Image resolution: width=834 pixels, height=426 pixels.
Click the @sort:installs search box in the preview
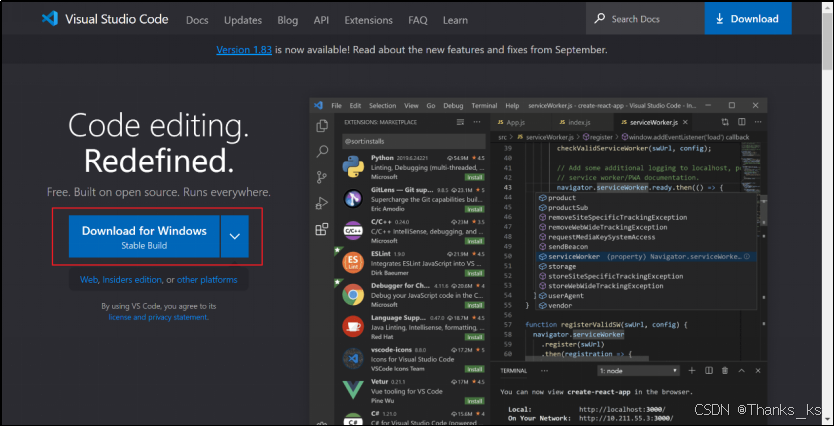pos(414,141)
